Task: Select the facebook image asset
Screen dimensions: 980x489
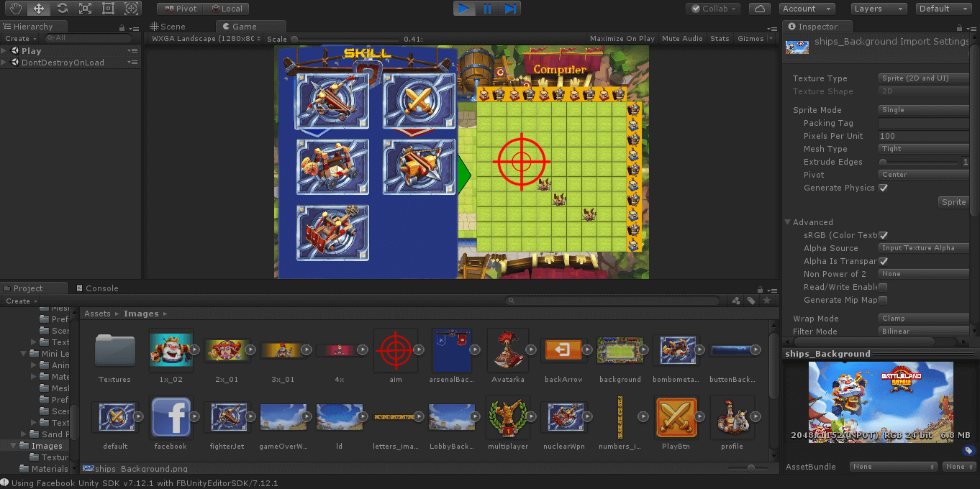Action: click(171, 423)
